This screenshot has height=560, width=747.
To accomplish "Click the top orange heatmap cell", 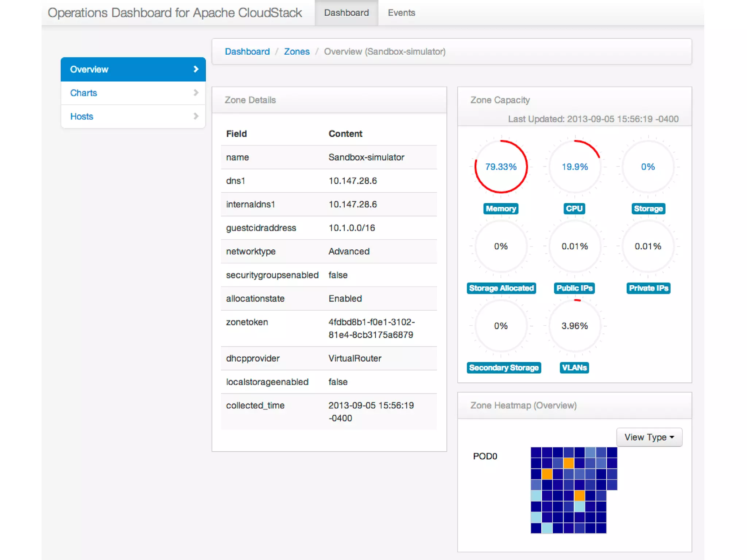I will 568,463.
